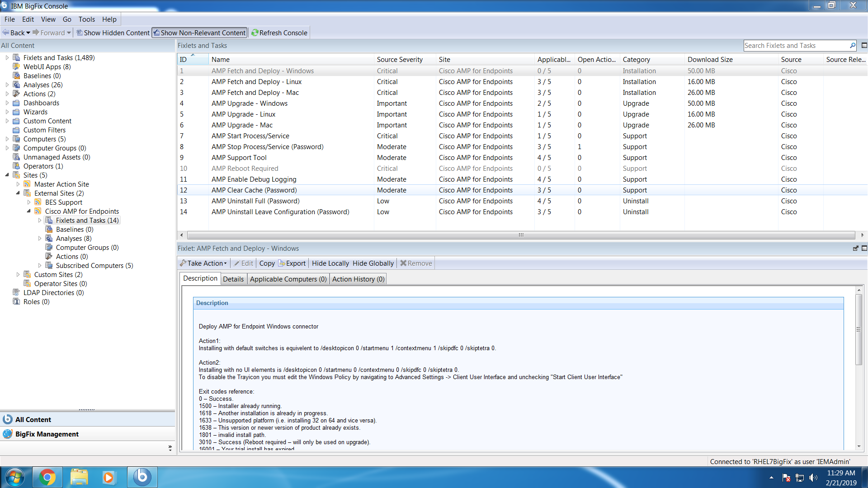Click the Export icon in the fixlet toolbar
This screenshot has height=488, width=868.
tap(281, 263)
